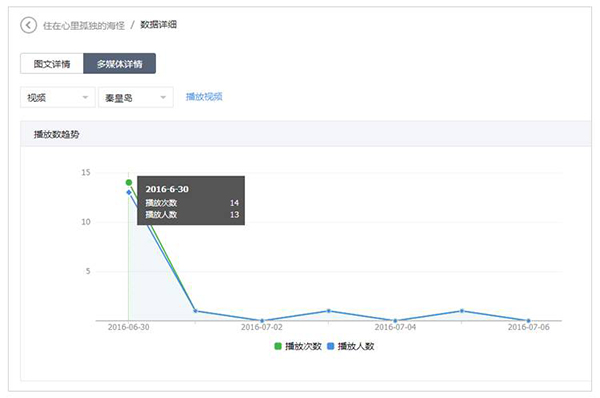Screen dimensions: 600x398
Task: Switch to the 图文详情 tab
Action: click(x=52, y=64)
